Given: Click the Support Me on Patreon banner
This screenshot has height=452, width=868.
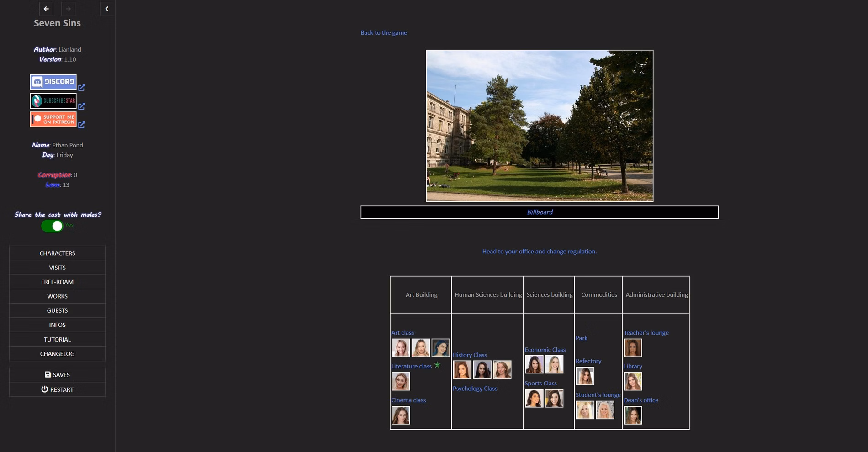Looking at the screenshot, I should coord(53,119).
